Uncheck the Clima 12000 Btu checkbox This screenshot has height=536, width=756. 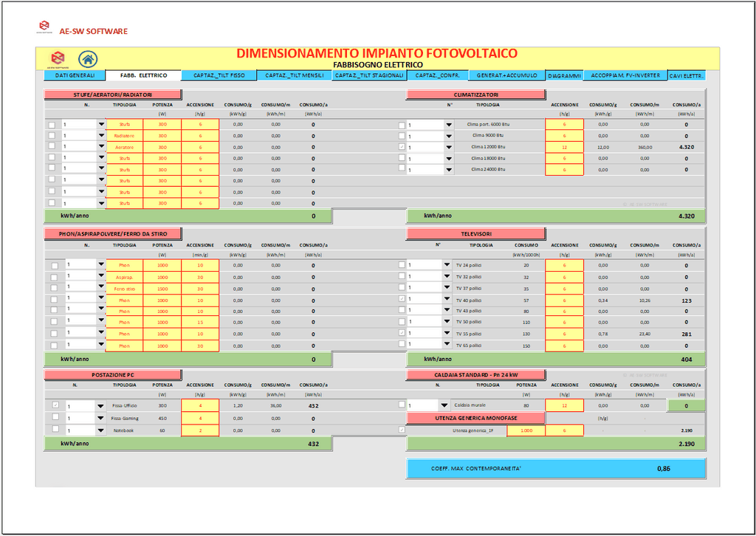pos(402,147)
